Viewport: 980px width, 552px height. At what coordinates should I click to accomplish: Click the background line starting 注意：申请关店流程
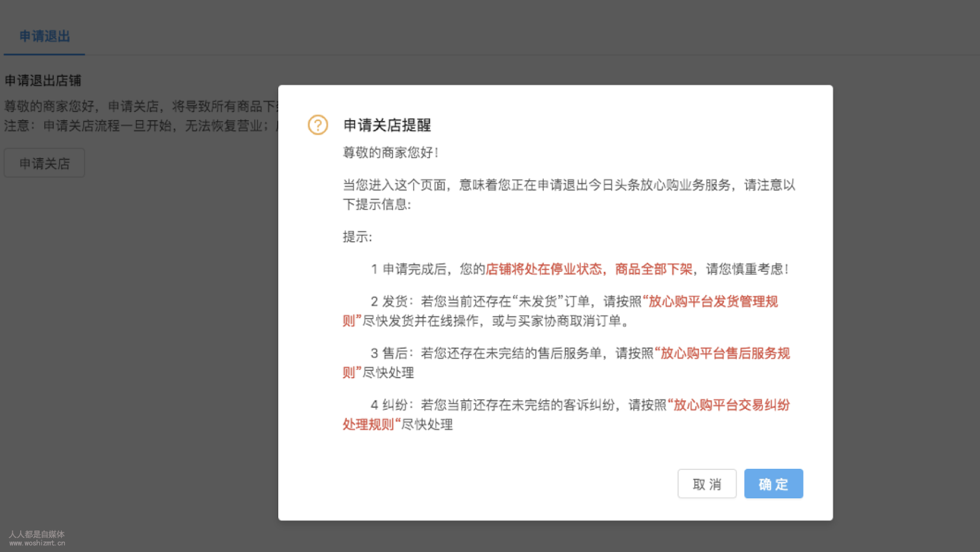(x=141, y=126)
